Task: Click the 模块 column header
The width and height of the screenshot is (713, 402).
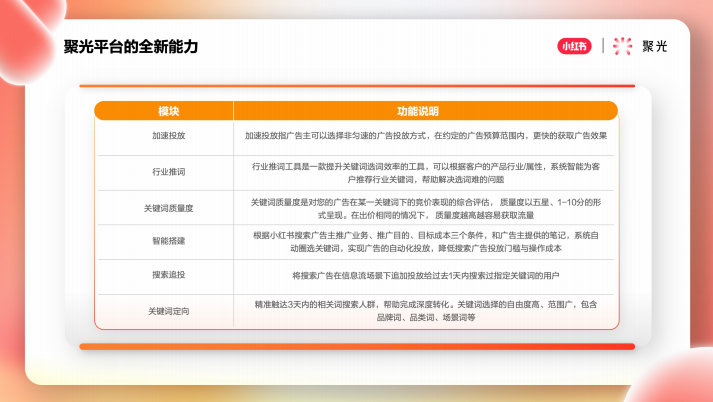Action: [x=168, y=111]
